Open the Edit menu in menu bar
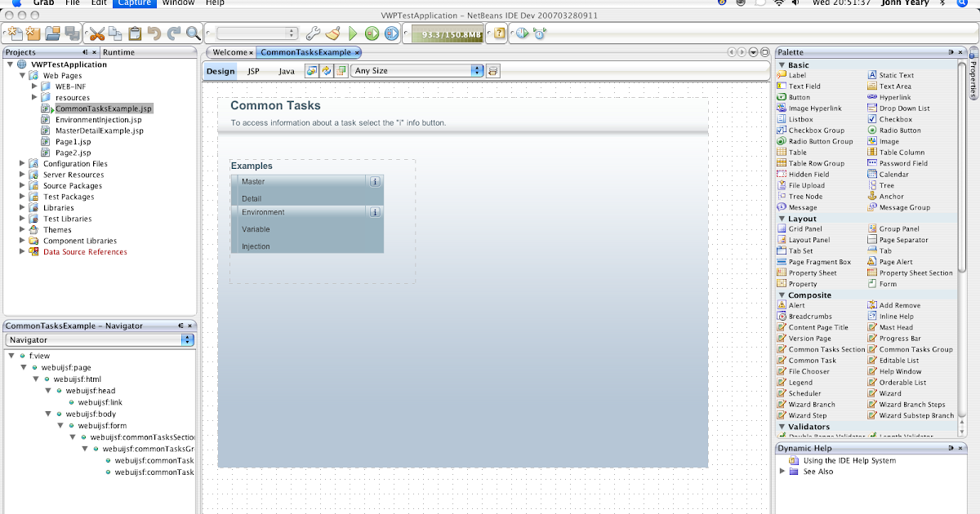The width and height of the screenshot is (980, 514). [99, 3]
